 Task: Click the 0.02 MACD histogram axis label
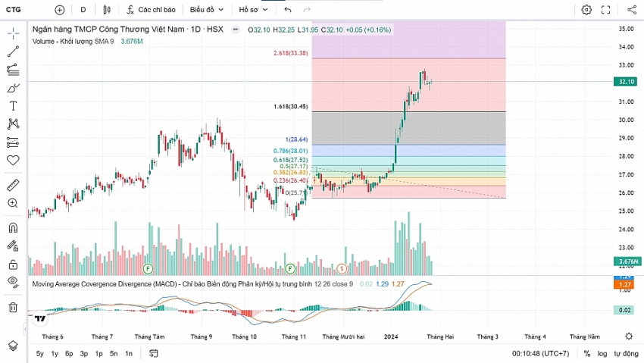625,310
